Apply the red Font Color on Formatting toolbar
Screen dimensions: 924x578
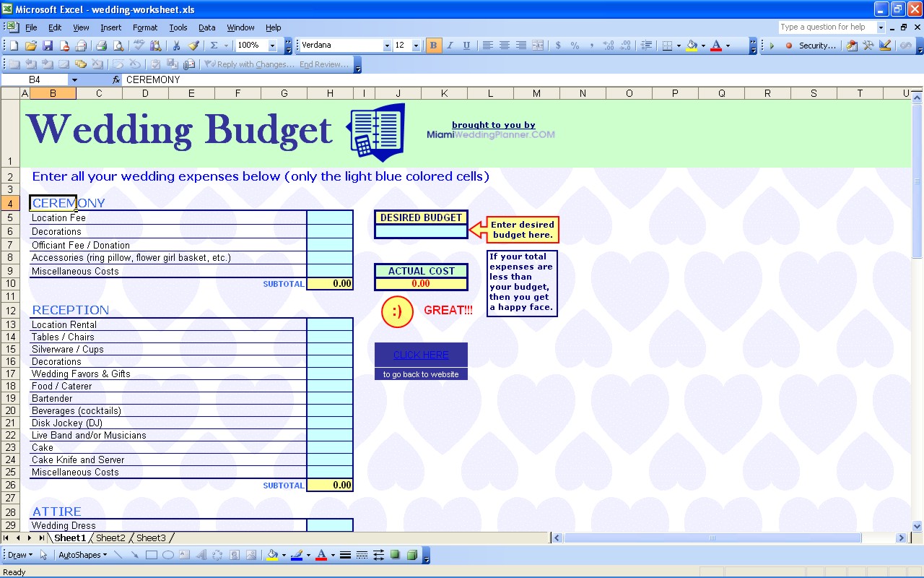pos(716,46)
